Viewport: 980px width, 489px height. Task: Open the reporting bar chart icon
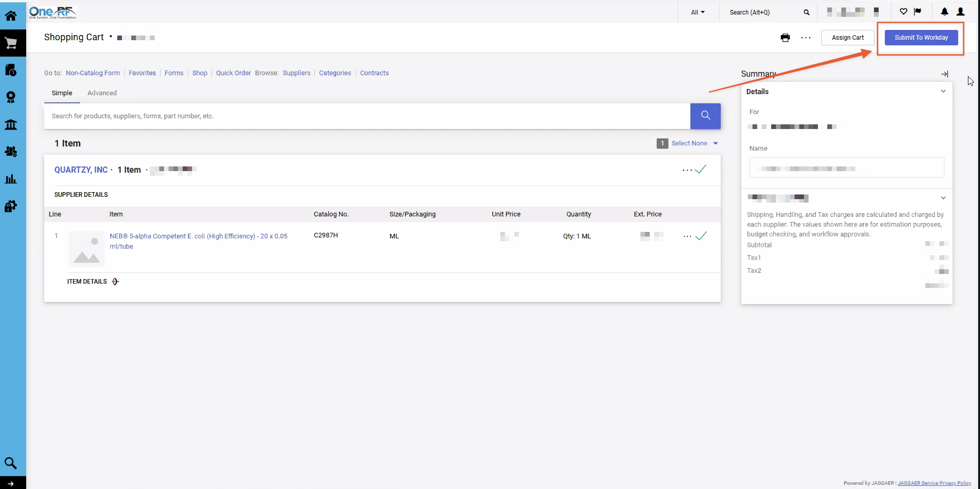pos(11,179)
